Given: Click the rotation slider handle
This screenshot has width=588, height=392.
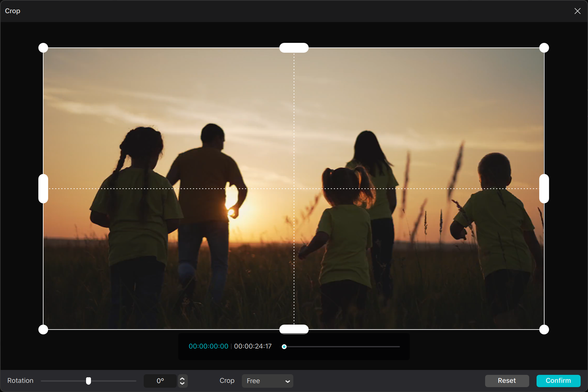Looking at the screenshot, I should coord(89,381).
